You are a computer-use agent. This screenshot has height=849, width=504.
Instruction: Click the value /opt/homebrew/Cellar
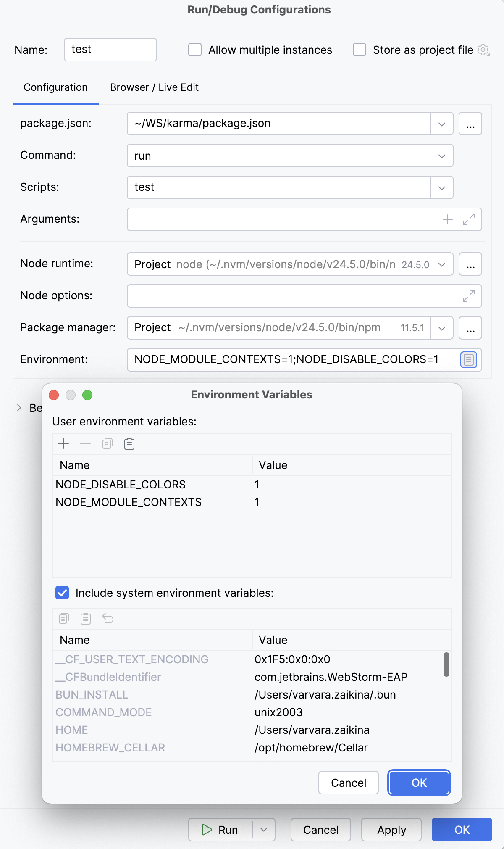point(311,748)
